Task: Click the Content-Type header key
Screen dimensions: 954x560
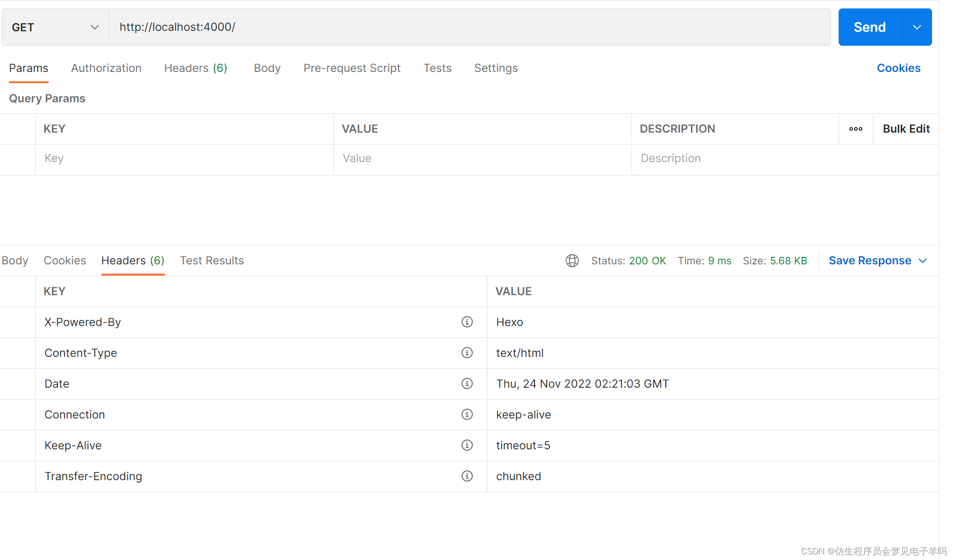Action: [80, 353]
